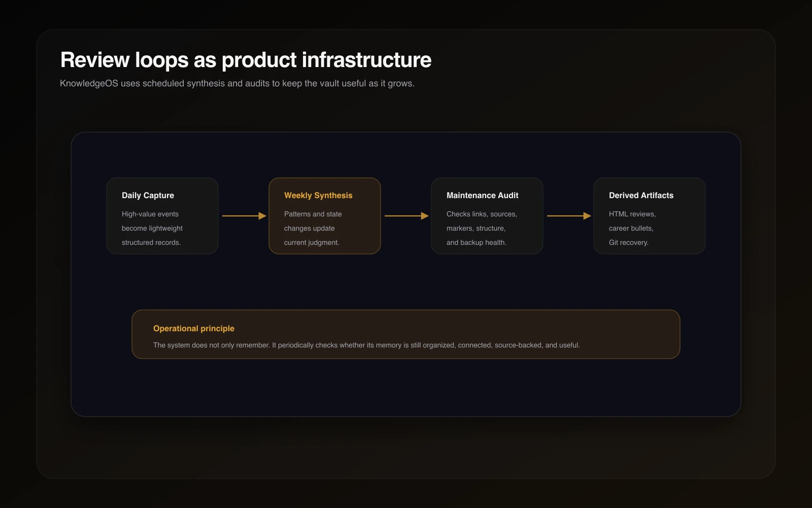Image resolution: width=812 pixels, height=508 pixels.
Task: Click 'and backup health.' text line
Action: pos(477,243)
